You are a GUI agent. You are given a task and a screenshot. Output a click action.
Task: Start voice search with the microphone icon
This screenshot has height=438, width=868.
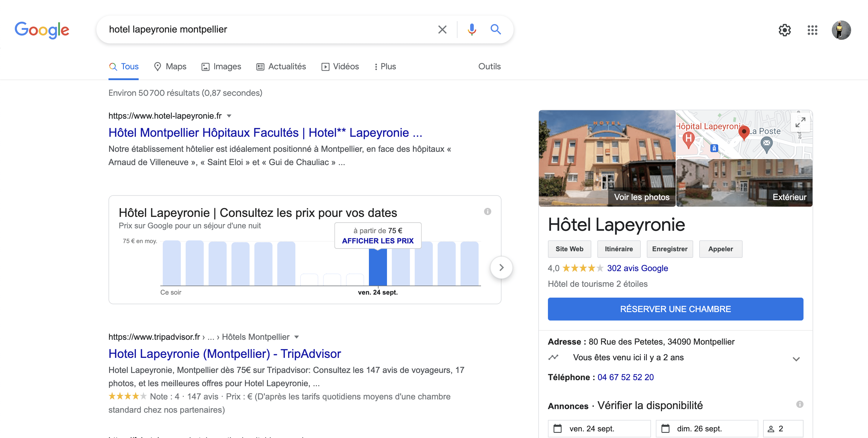click(472, 30)
